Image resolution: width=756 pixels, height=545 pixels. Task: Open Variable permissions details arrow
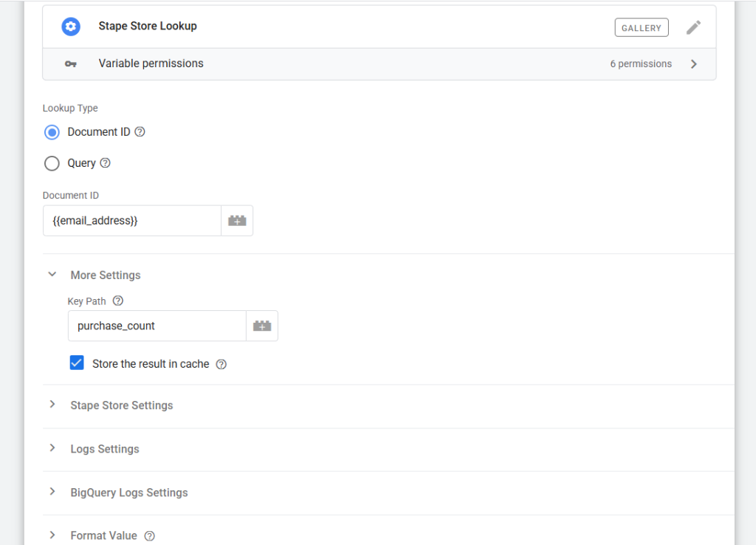click(x=693, y=64)
